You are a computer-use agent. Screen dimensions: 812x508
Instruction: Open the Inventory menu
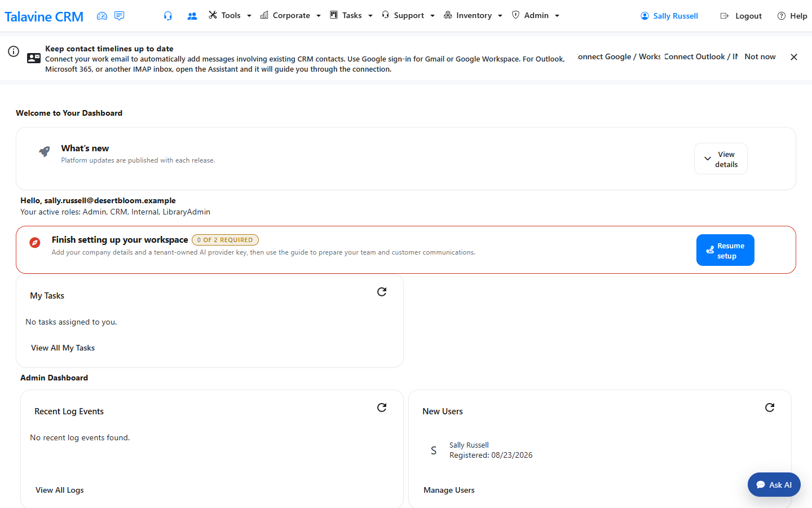tap(473, 15)
